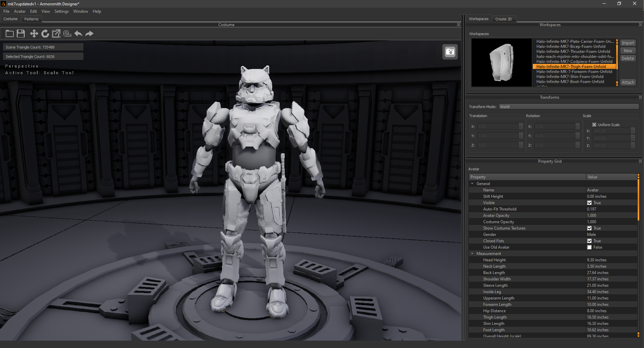Viewport: 644px width, 348px height.
Task: Collapse the General property group
Action: click(x=473, y=184)
